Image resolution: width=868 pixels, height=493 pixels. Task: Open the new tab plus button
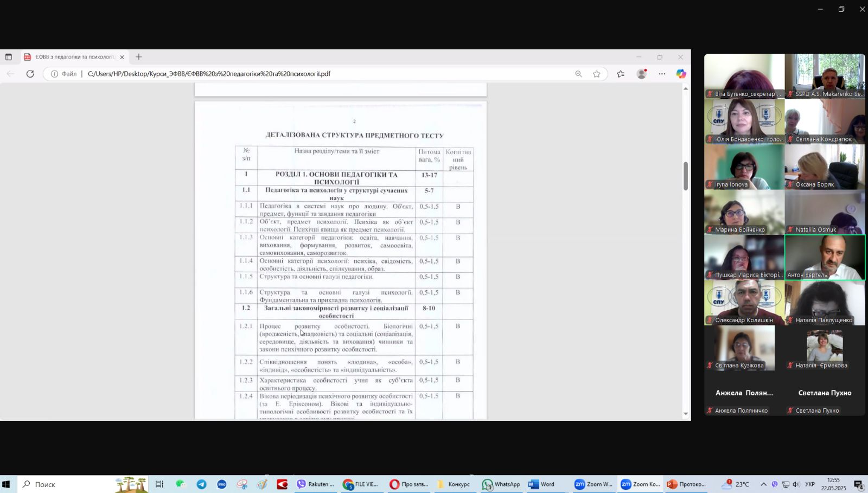(139, 57)
